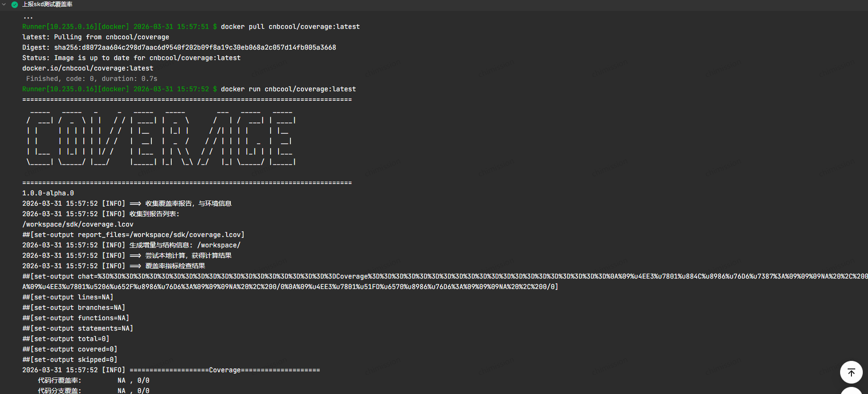The width and height of the screenshot is (868, 394).
Task: Click the ASCII art banner
Action: (161, 141)
